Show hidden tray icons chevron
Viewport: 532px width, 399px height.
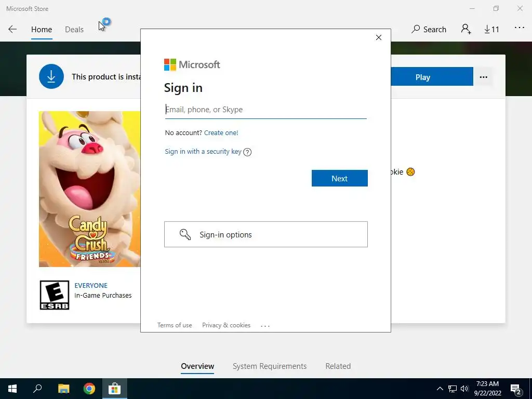point(440,389)
